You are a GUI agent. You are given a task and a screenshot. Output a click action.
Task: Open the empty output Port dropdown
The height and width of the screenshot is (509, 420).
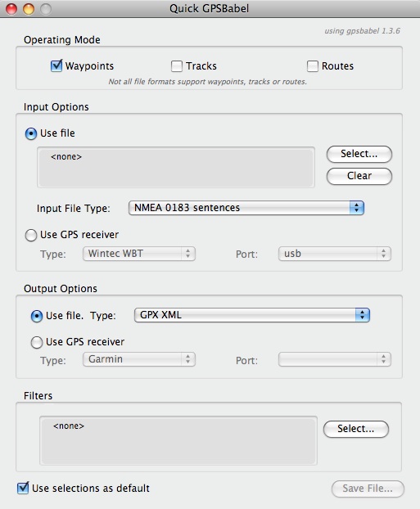click(x=335, y=359)
